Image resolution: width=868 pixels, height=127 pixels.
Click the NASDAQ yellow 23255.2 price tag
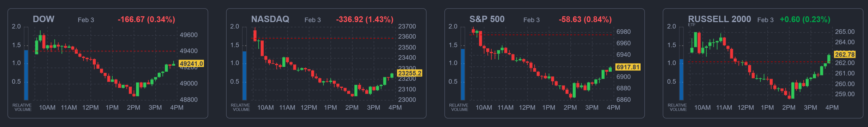point(409,73)
